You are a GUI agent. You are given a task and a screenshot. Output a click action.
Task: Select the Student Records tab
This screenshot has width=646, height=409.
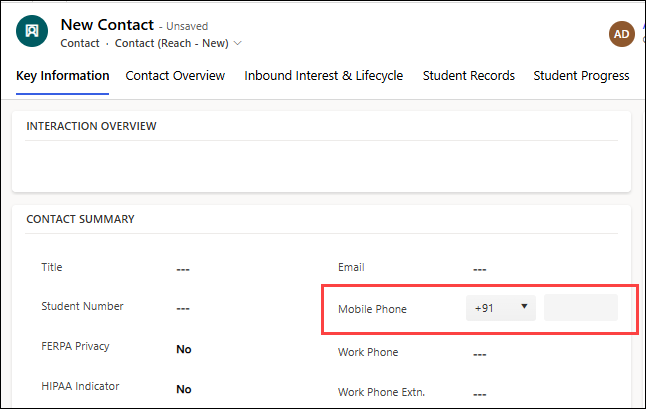click(468, 76)
